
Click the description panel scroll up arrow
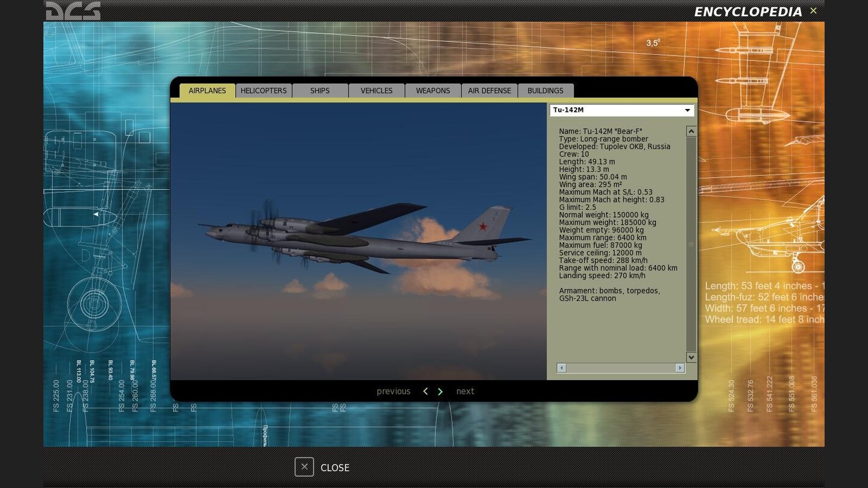click(691, 131)
